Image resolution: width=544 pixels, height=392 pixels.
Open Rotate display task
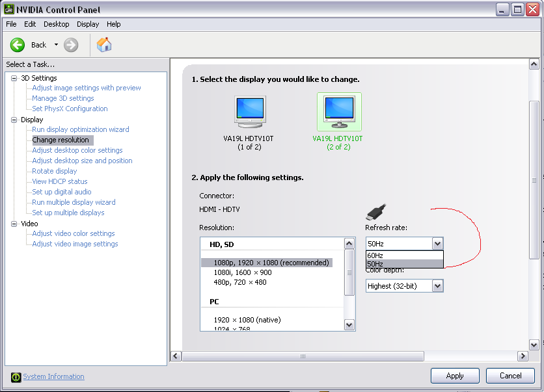pos(55,171)
